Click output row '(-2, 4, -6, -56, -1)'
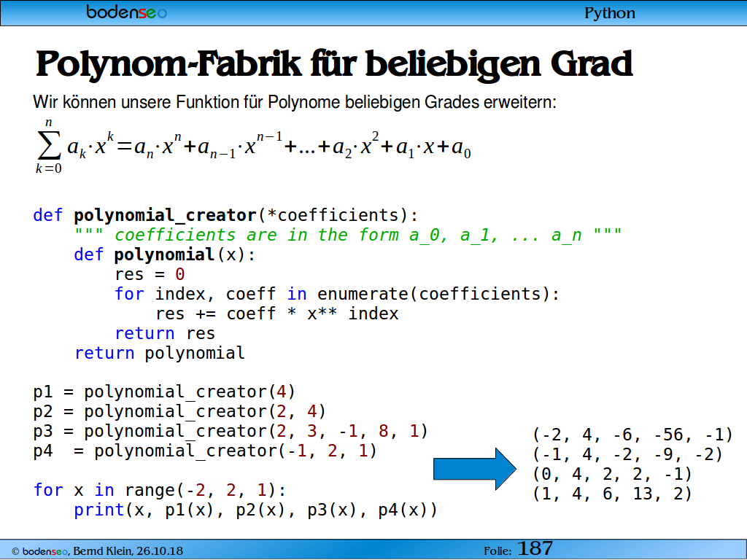This screenshot has width=747, height=560. coord(632,435)
